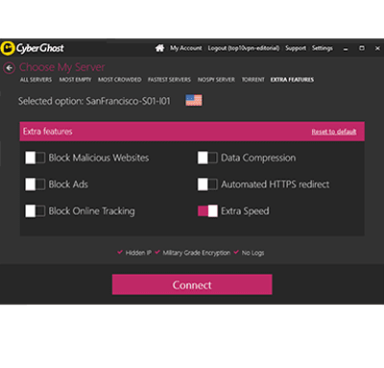The height and width of the screenshot is (368, 384).
Task: Disable the Extra Speed toggle
Action: (x=207, y=211)
